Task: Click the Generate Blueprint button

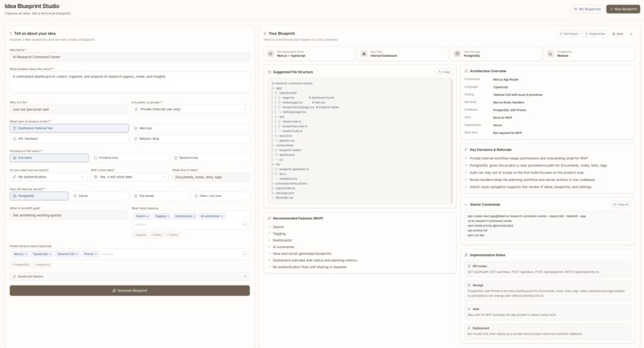Action: coord(129,290)
